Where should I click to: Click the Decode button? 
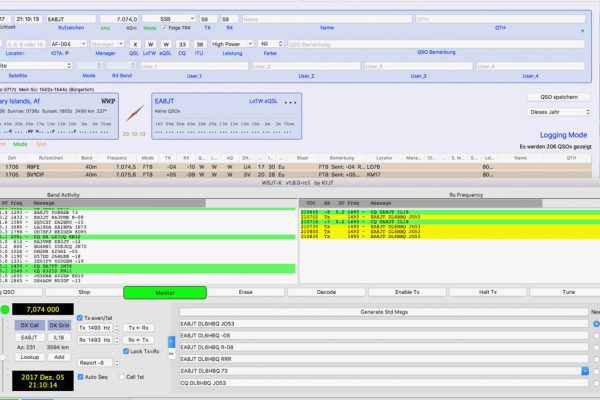point(326,292)
